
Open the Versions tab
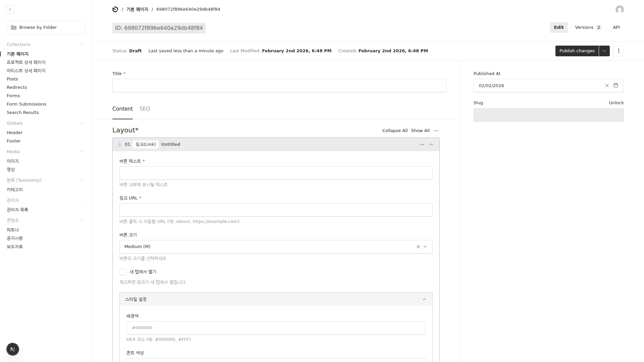[588, 27]
